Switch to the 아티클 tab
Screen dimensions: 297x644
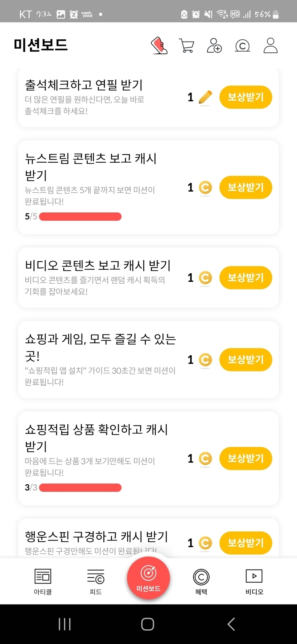point(43,581)
